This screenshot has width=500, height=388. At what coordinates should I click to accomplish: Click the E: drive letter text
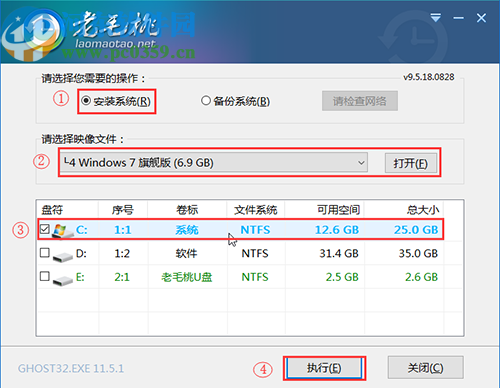(80, 277)
